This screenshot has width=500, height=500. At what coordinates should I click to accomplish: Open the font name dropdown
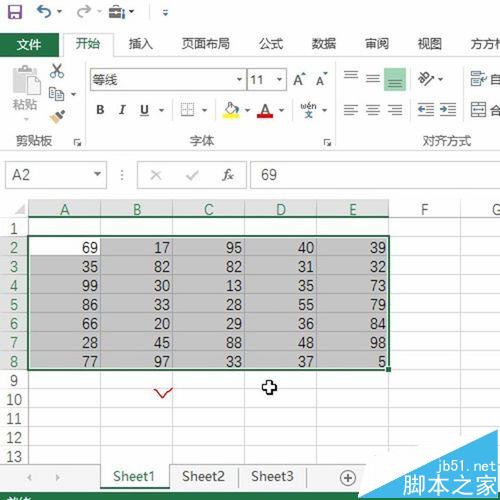(239, 79)
